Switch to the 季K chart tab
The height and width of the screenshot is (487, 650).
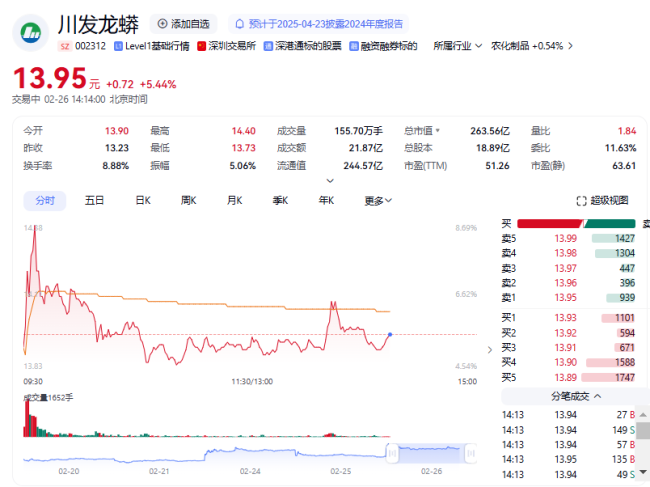click(x=280, y=201)
